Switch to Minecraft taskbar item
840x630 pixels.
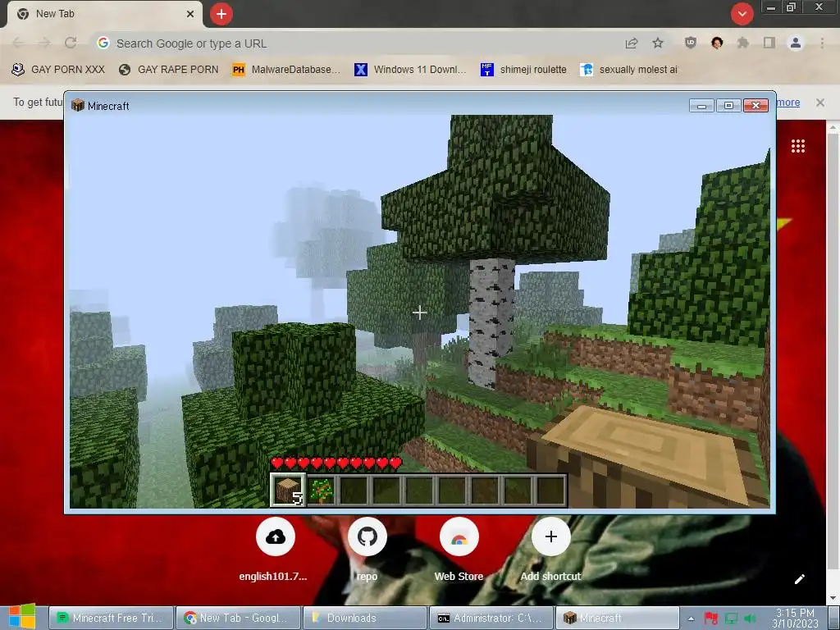click(x=619, y=618)
